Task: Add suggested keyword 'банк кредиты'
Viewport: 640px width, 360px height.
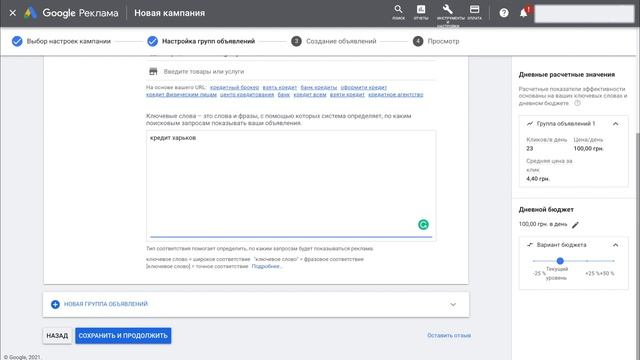Action: [319, 87]
